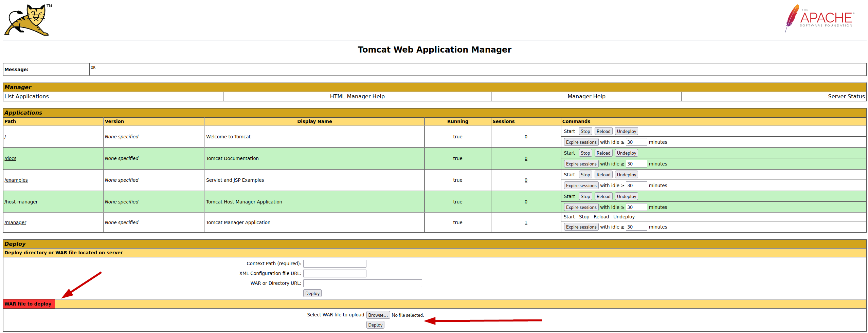Open the List Applications link
This screenshot has width=868, height=333.
coord(26,97)
